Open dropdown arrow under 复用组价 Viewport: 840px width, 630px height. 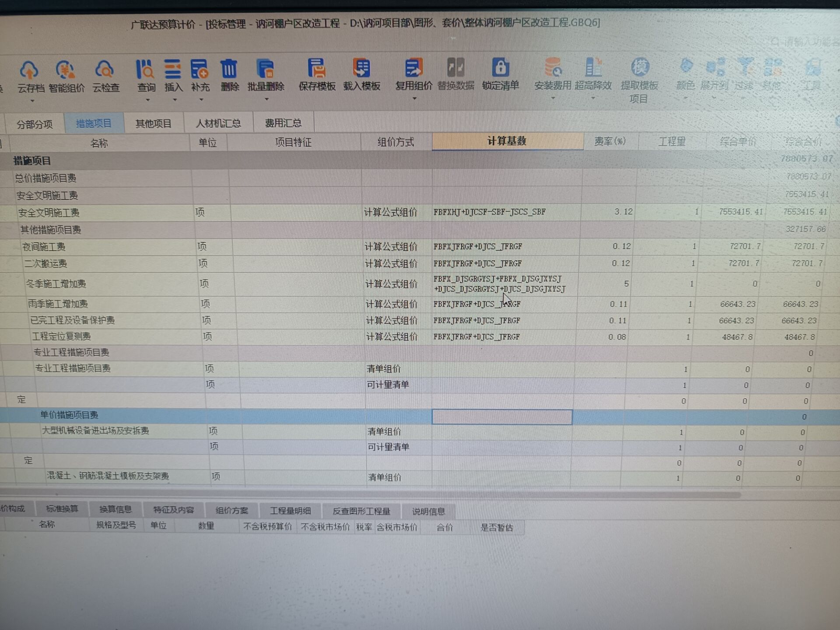click(x=414, y=98)
